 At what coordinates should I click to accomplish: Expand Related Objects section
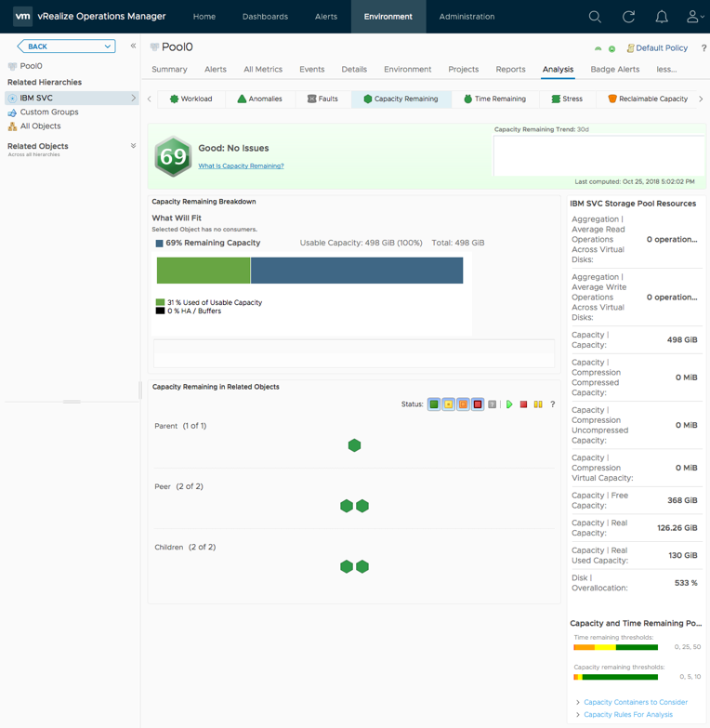point(133,146)
